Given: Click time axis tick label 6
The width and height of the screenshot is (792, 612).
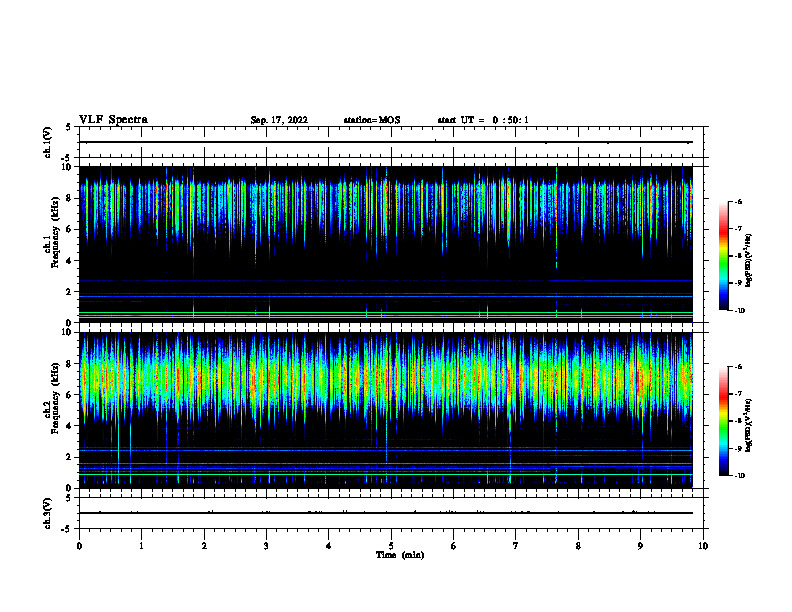Looking at the screenshot, I should pyautogui.click(x=454, y=546).
